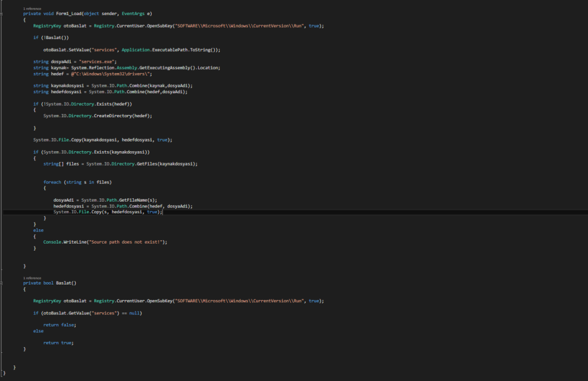Click the "return true;" statement
Image resolution: width=588 pixels, height=381 pixels.
coord(58,343)
